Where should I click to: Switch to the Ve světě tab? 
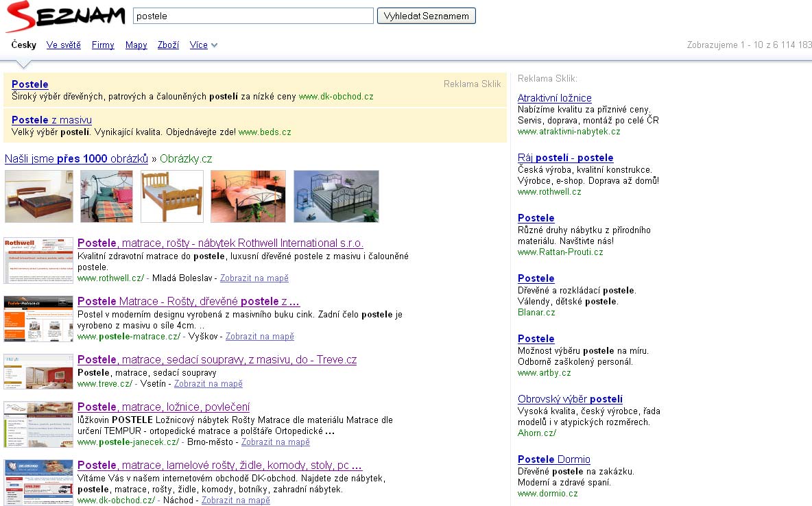pos(64,45)
